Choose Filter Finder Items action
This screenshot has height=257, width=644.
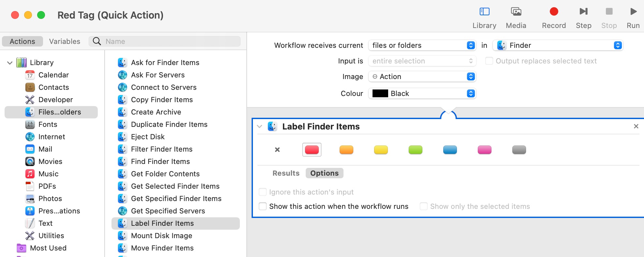[162, 149]
